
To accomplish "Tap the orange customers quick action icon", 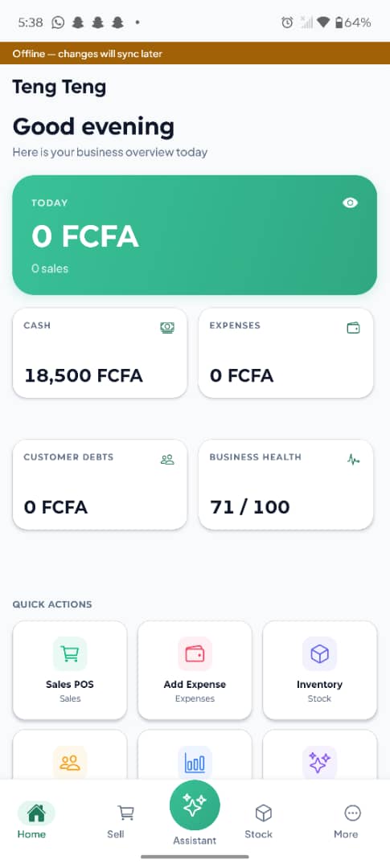I will (x=70, y=764).
